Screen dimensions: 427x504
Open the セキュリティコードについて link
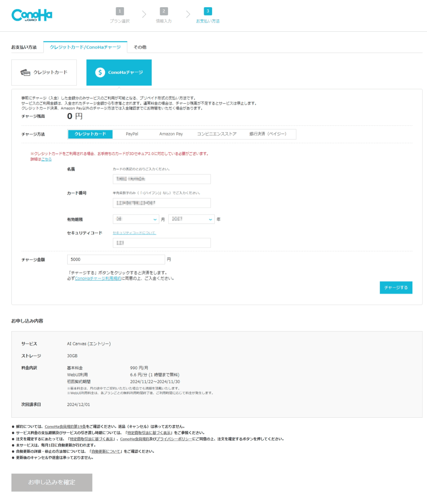click(x=135, y=233)
